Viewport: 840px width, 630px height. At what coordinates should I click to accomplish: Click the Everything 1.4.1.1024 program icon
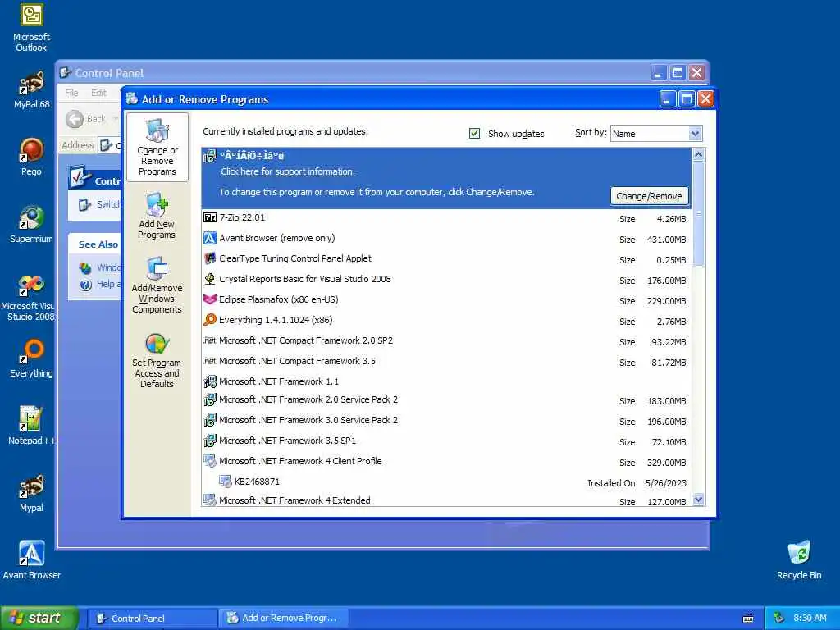tap(210, 320)
